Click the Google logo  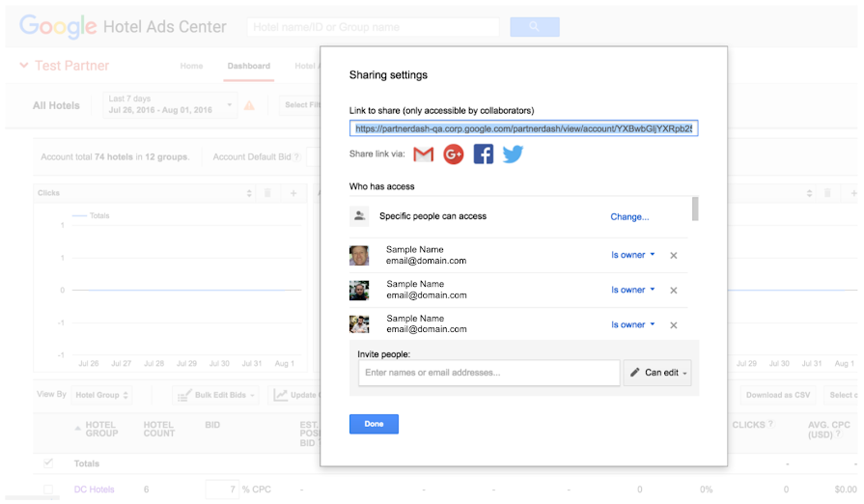[58, 26]
